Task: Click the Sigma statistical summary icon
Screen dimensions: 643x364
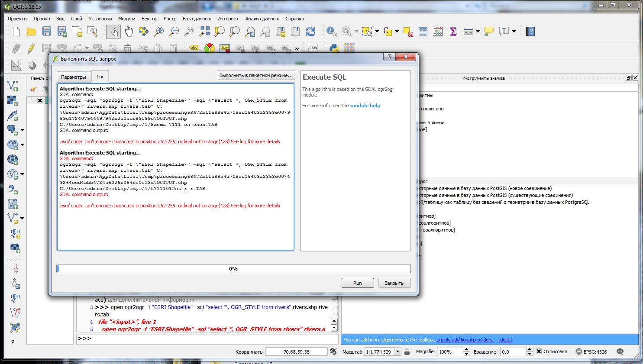Action: (x=453, y=32)
